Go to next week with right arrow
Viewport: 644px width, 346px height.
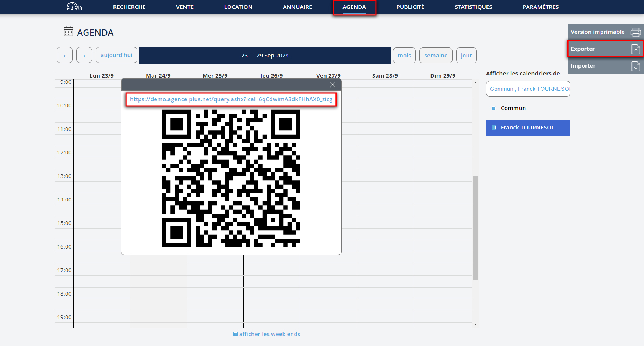pyautogui.click(x=84, y=56)
